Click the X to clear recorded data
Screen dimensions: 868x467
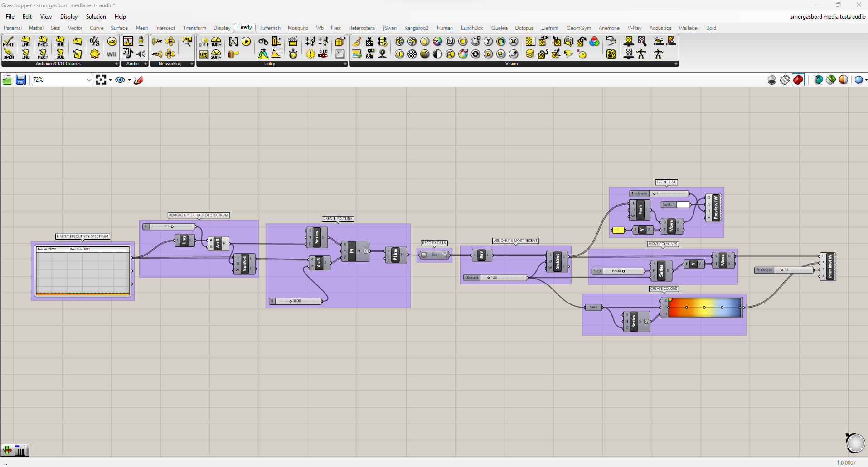[x=445, y=255]
